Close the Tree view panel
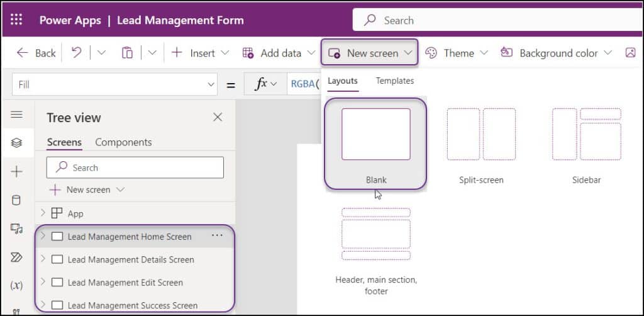Viewport: 644px width, 316px height. (x=218, y=117)
